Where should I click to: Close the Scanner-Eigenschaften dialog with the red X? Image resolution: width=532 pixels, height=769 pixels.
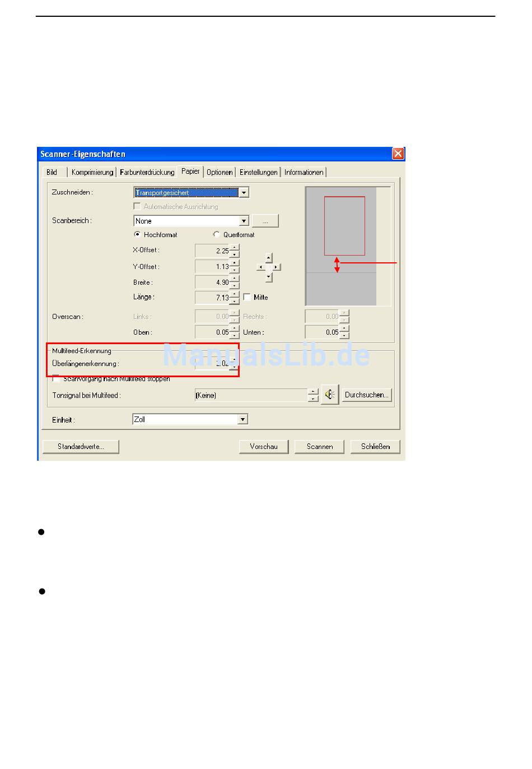tap(398, 154)
